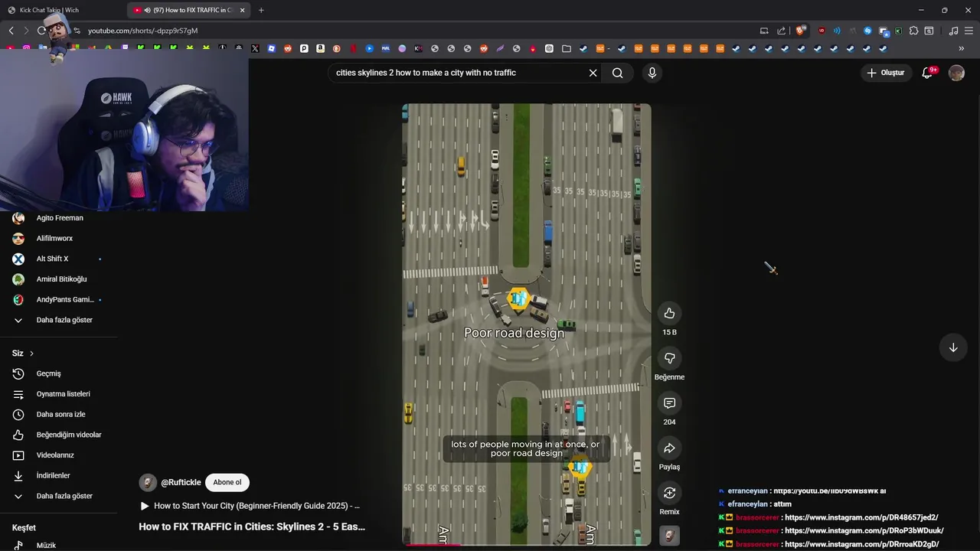This screenshot has width=980, height=551.
Task: Open YouTube notifications bell
Action: [927, 73]
